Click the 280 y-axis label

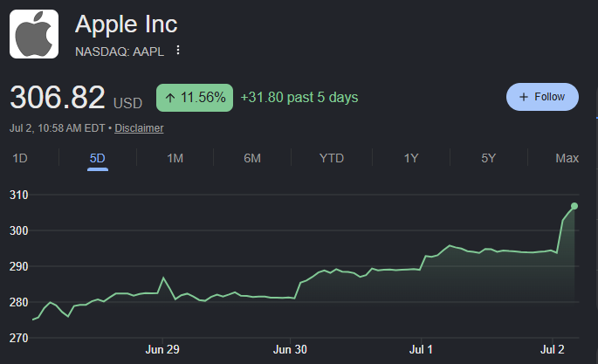(x=18, y=302)
